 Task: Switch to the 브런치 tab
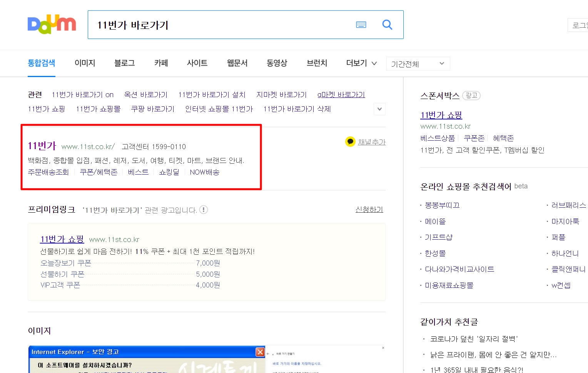point(317,63)
